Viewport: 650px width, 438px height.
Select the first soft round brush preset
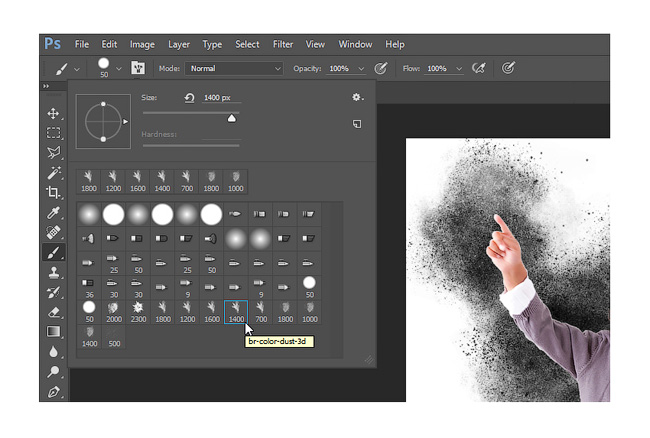pos(89,214)
